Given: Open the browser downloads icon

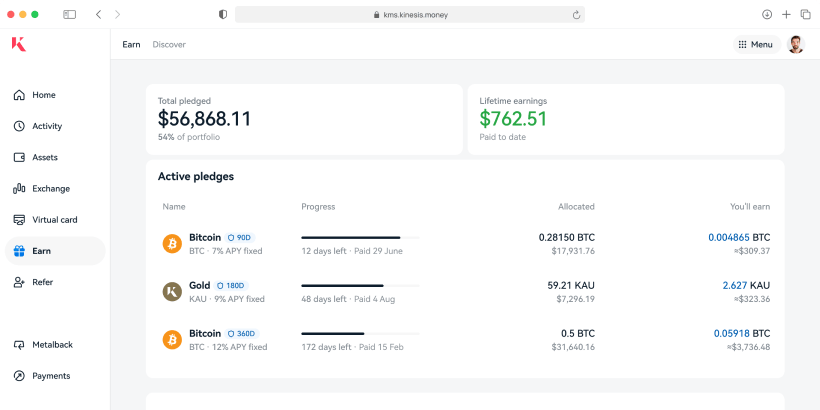Looking at the screenshot, I should tap(767, 15).
